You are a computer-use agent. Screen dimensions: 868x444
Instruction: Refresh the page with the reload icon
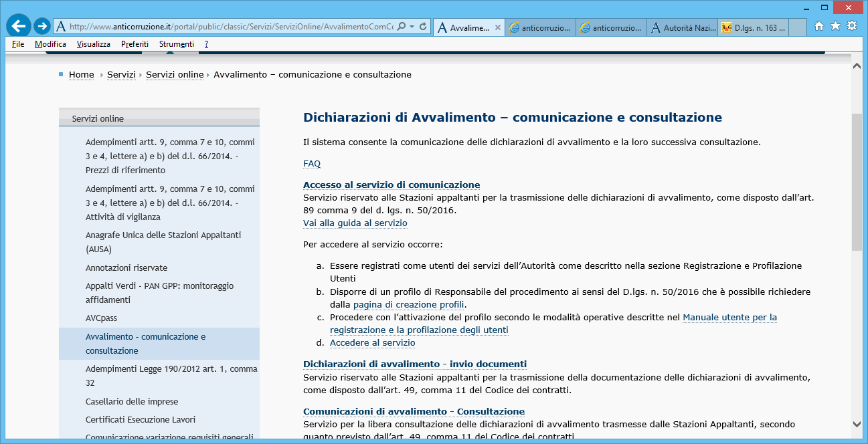pos(423,27)
